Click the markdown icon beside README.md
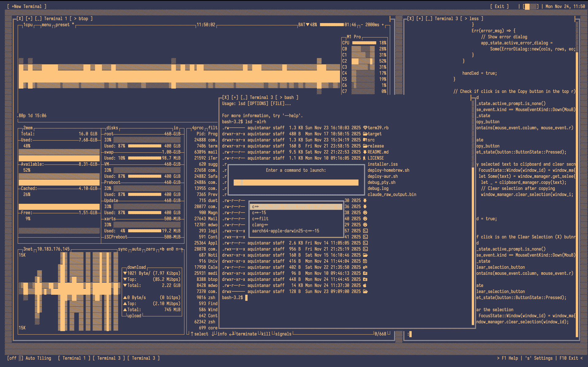 [x=365, y=152]
